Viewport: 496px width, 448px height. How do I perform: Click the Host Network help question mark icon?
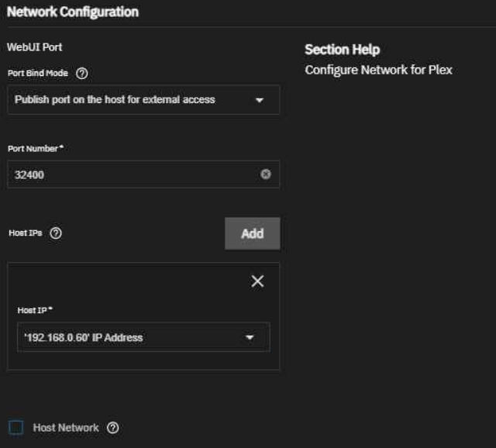113,428
